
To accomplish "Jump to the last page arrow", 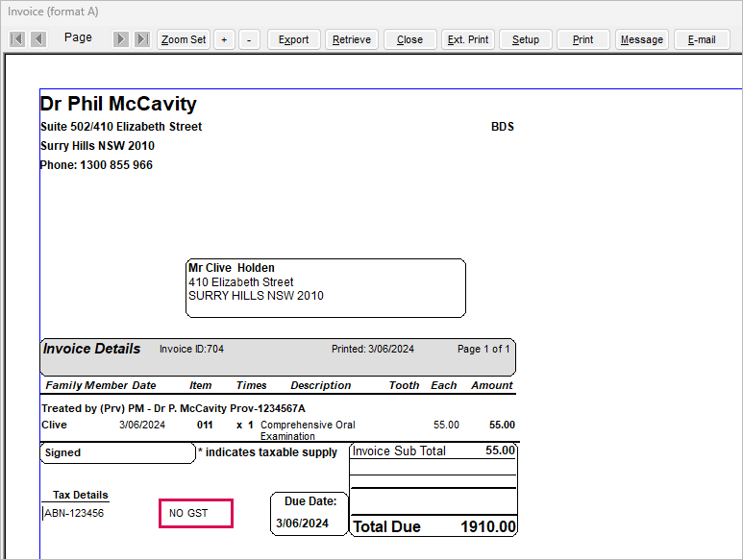I will (x=141, y=39).
